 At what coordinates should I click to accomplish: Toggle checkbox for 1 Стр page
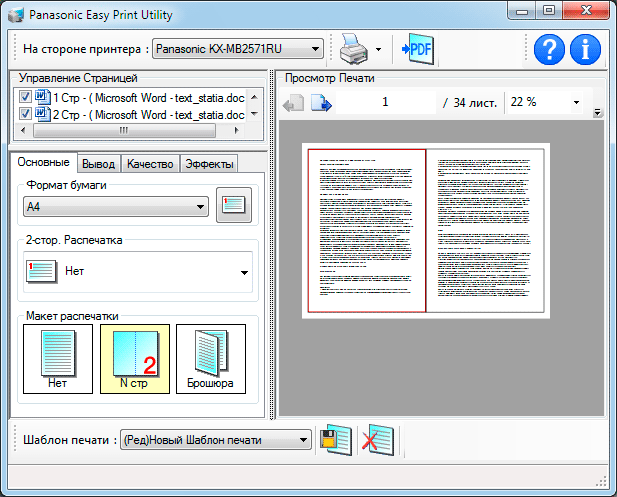pyautogui.click(x=25, y=97)
